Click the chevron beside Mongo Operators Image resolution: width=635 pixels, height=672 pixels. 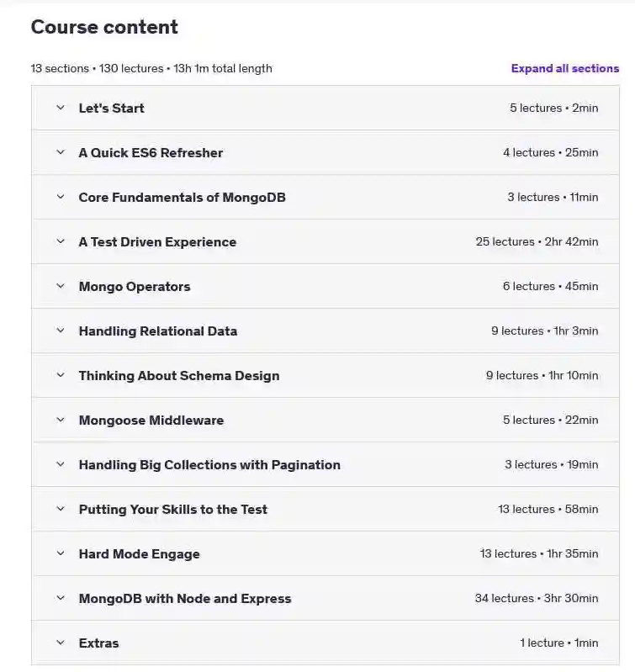[61, 286]
